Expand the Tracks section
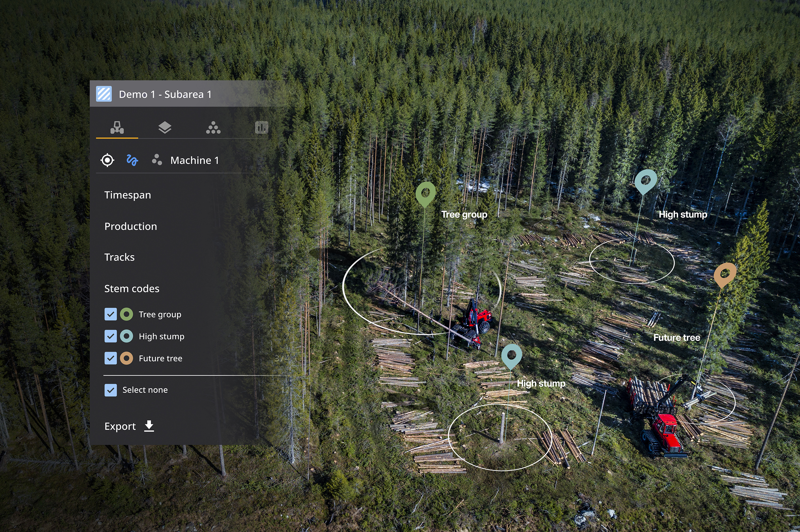This screenshot has width=800, height=532. [x=119, y=257]
